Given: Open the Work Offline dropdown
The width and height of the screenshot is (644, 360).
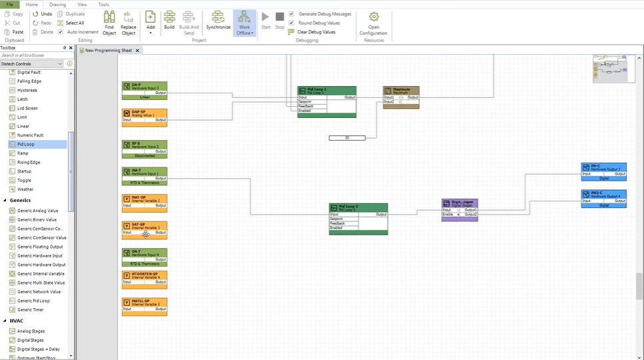Looking at the screenshot, I should pyautogui.click(x=245, y=33).
